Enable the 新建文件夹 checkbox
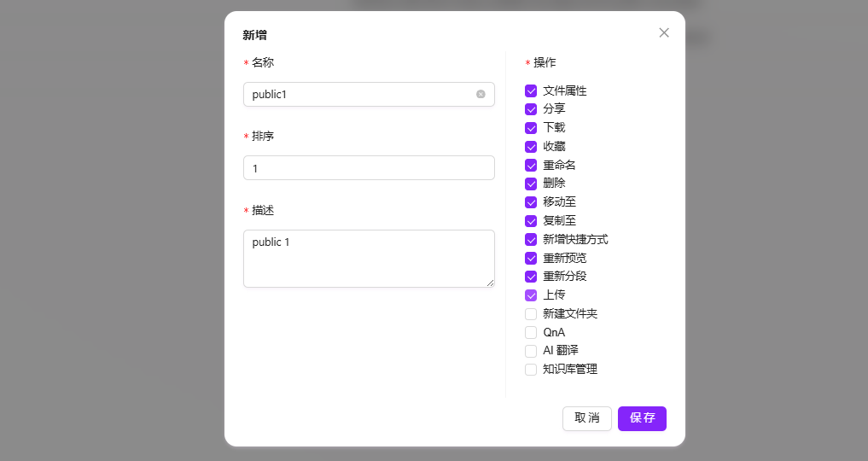 (x=531, y=314)
